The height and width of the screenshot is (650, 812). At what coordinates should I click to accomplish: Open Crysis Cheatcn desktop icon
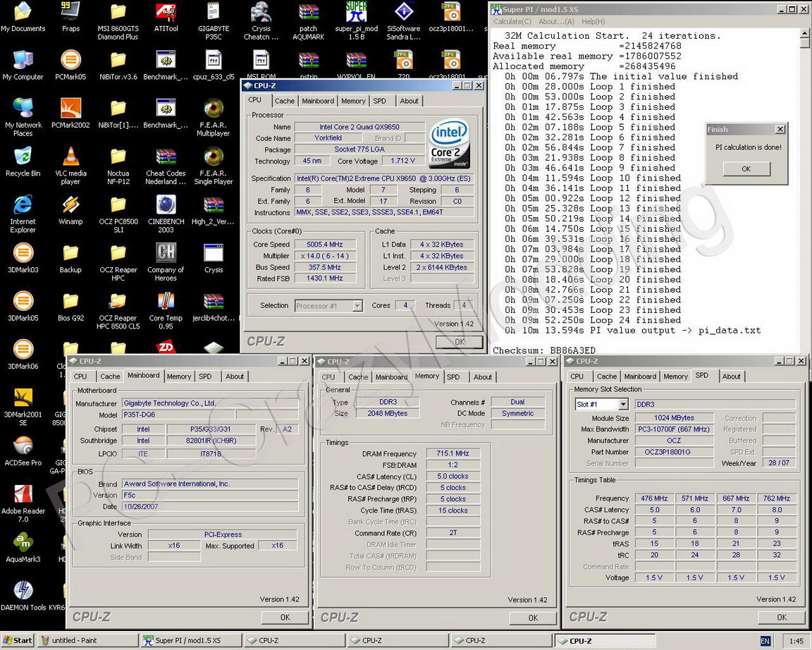click(261, 20)
